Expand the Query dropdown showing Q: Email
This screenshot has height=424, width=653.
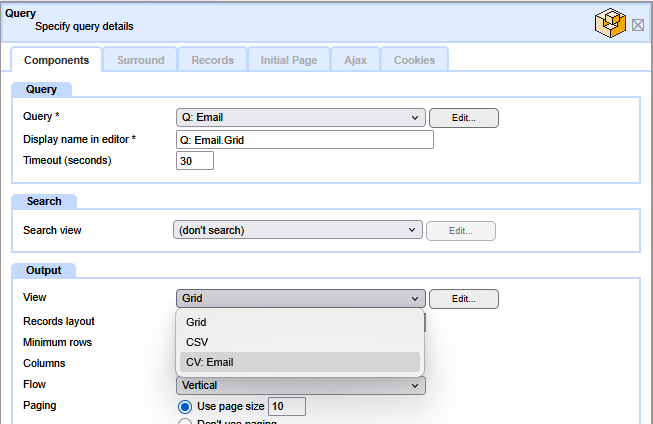300,118
